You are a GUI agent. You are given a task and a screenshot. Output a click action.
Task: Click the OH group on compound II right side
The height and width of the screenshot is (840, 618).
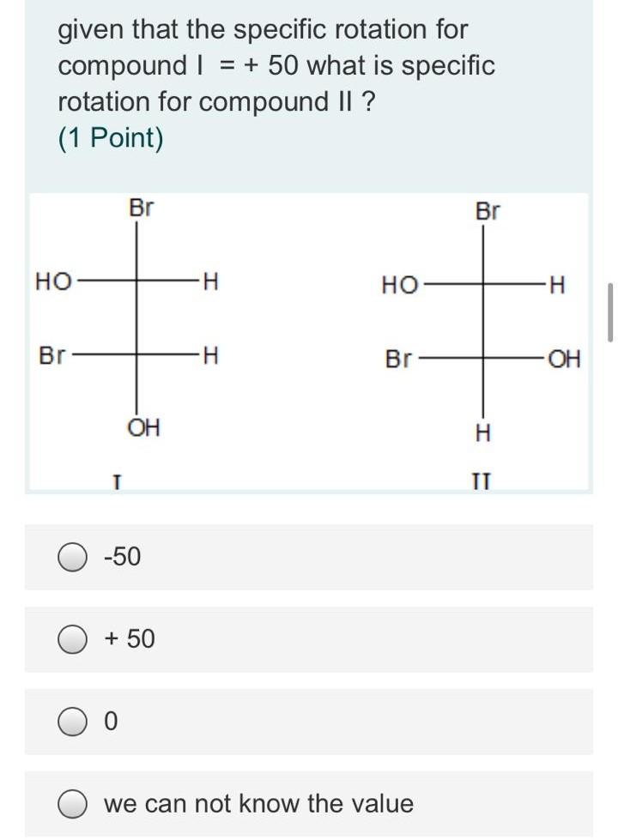563,358
